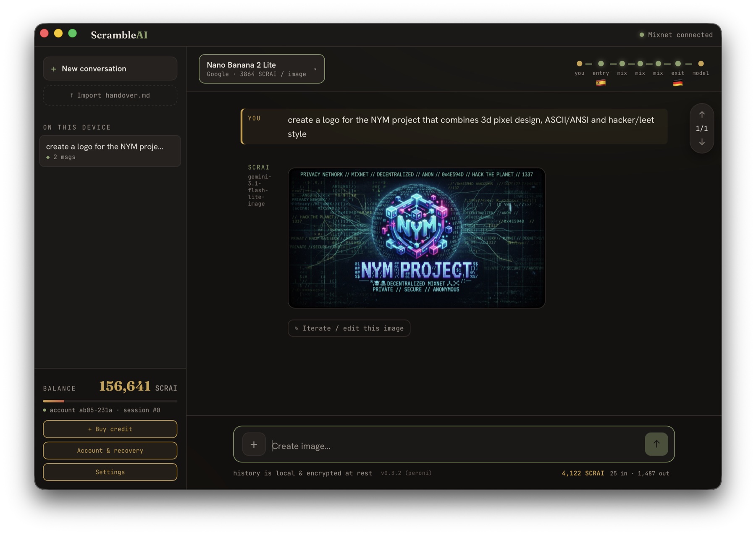Image resolution: width=756 pixels, height=535 pixels.
Task: Click the pencil icon in Iterate button
Action: 297,328
